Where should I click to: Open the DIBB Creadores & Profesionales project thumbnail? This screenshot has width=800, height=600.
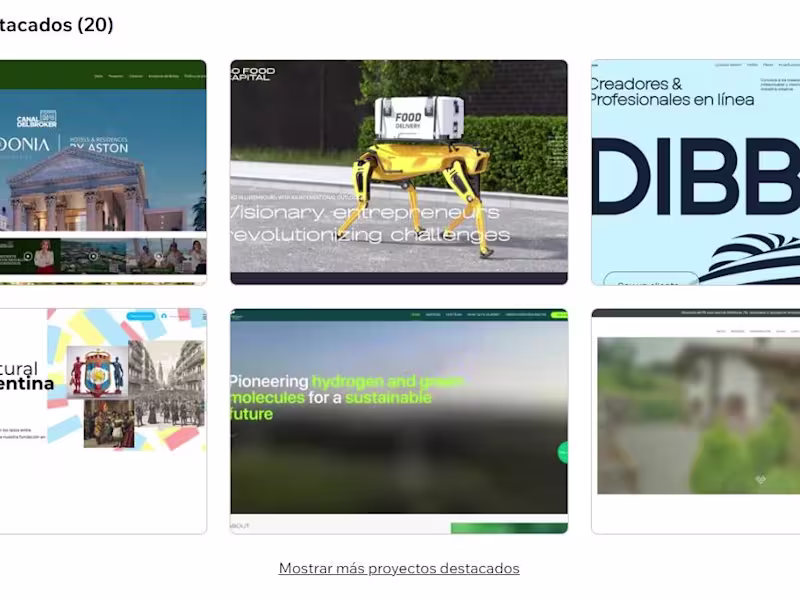695,172
